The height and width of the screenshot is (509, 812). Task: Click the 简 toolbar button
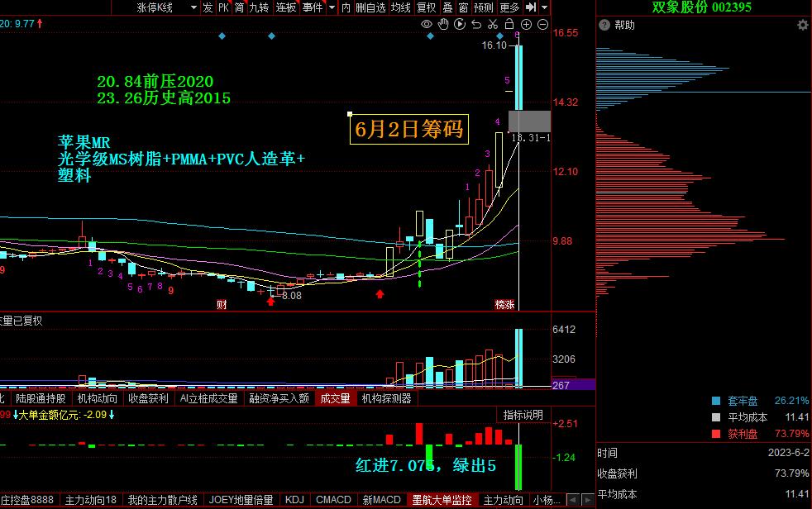(239, 7)
